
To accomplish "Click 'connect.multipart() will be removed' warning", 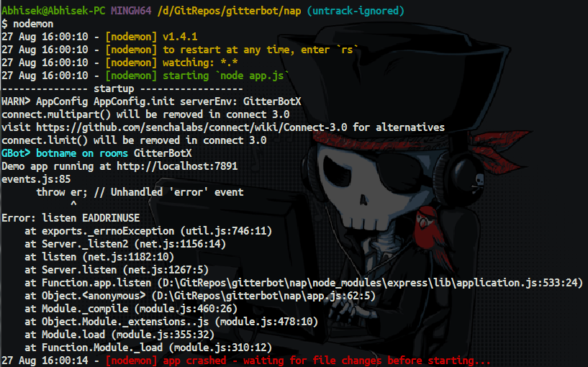I will click(x=145, y=114).
